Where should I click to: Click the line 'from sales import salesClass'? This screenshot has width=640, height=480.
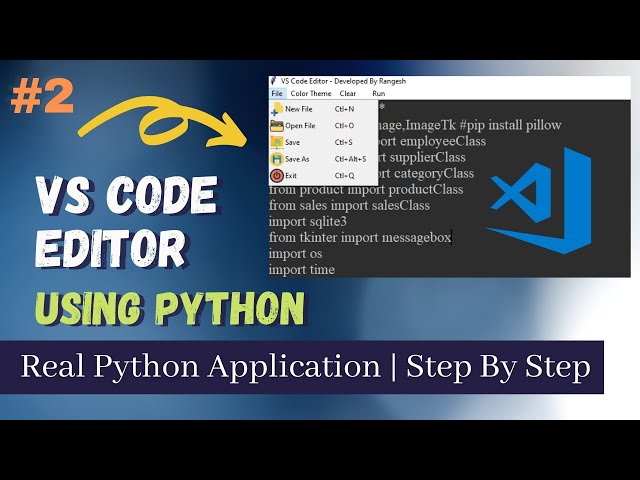[x=349, y=205]
